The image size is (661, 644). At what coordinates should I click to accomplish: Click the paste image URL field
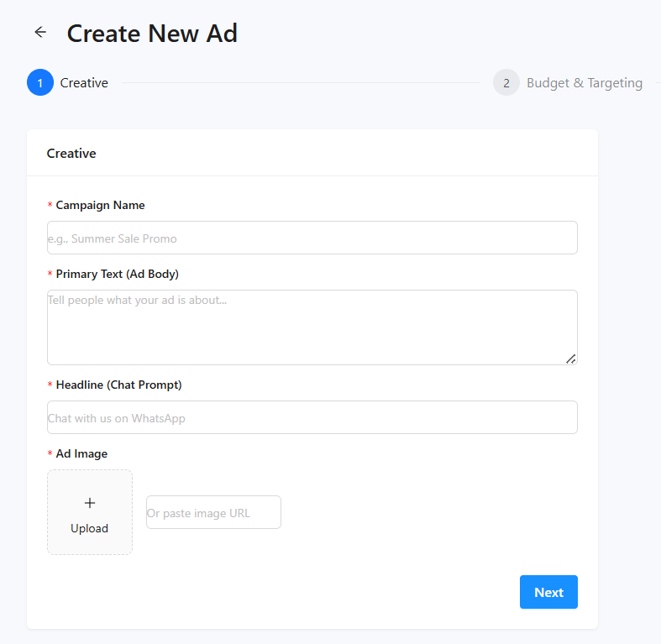(x=213, y=512)
